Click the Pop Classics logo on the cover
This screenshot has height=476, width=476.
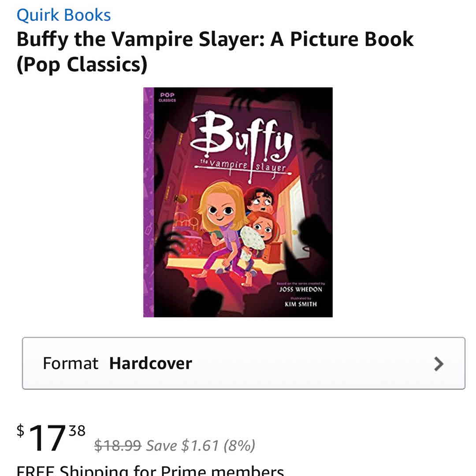tap(167, 97)
